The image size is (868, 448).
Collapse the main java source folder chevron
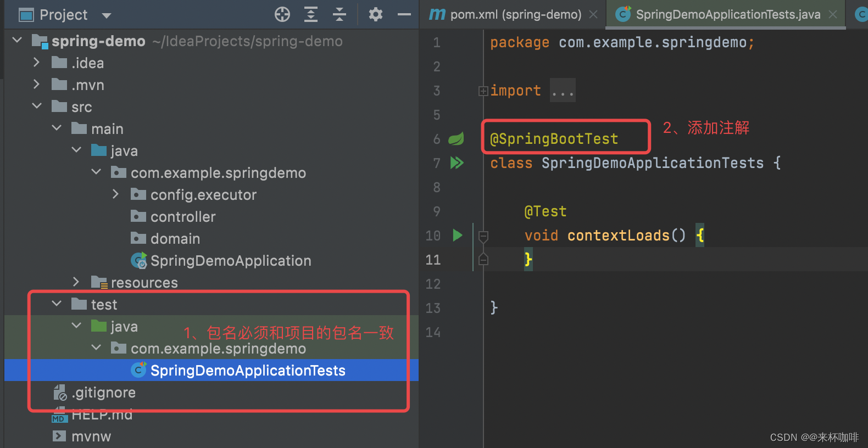coord(76,149)
